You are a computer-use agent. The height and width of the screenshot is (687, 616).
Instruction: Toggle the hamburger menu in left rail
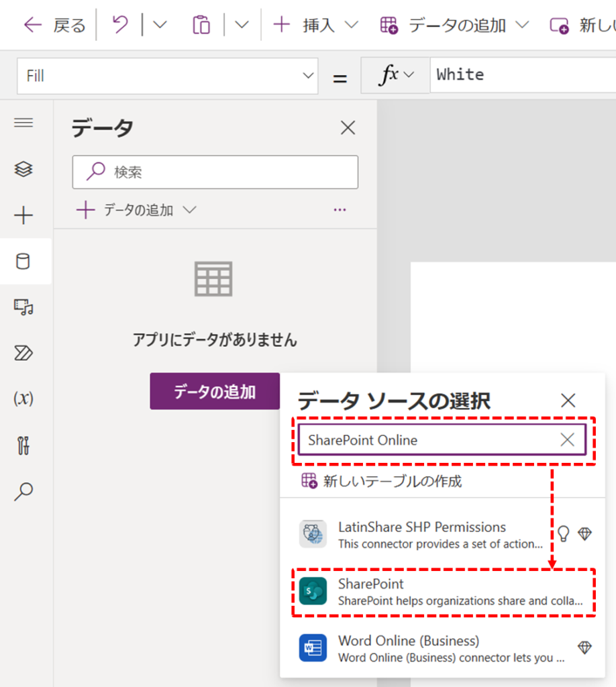[x=23, y=123]
